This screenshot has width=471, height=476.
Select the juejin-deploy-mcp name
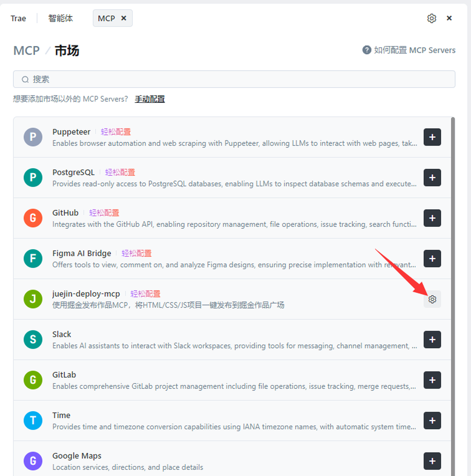click(86, 294)
